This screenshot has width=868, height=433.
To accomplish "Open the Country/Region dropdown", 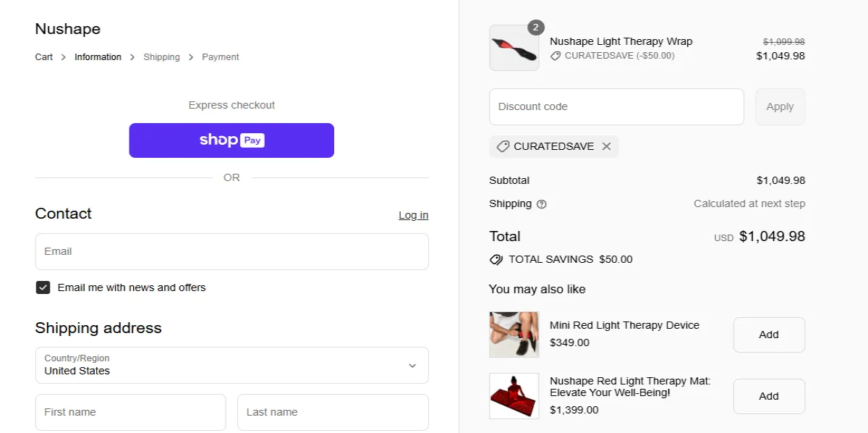I will [231, 366].
